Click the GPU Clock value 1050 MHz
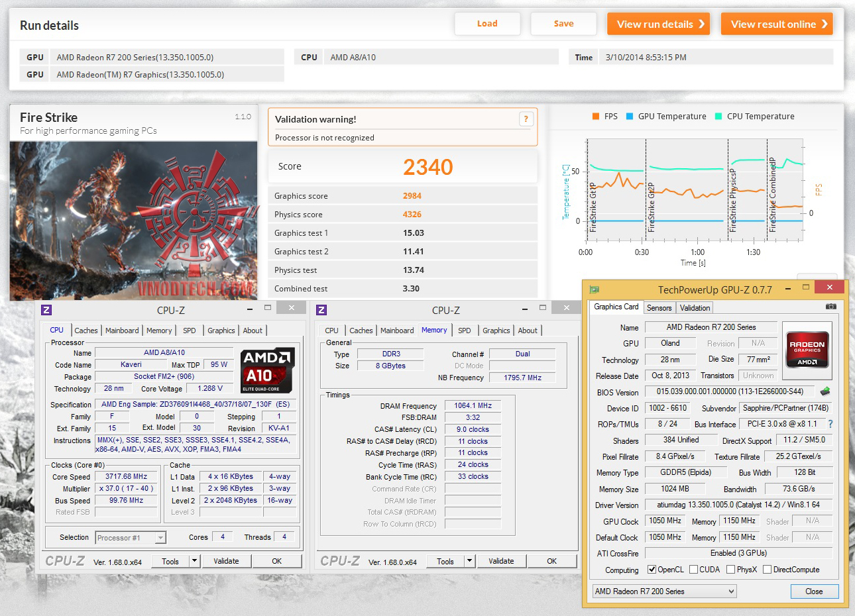Screen dimensions: 855x616 coord(665,521)
